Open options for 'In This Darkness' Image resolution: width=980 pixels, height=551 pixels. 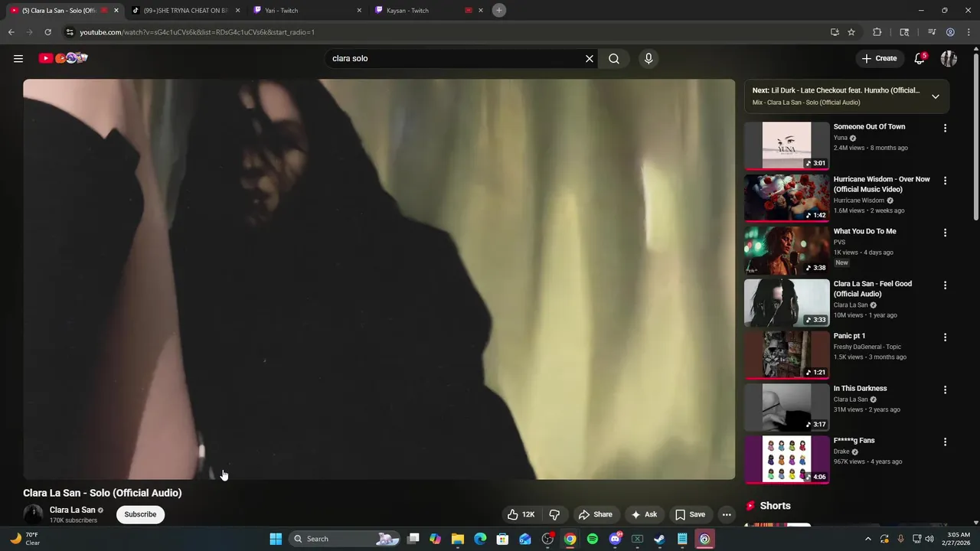tap(945, 390)
